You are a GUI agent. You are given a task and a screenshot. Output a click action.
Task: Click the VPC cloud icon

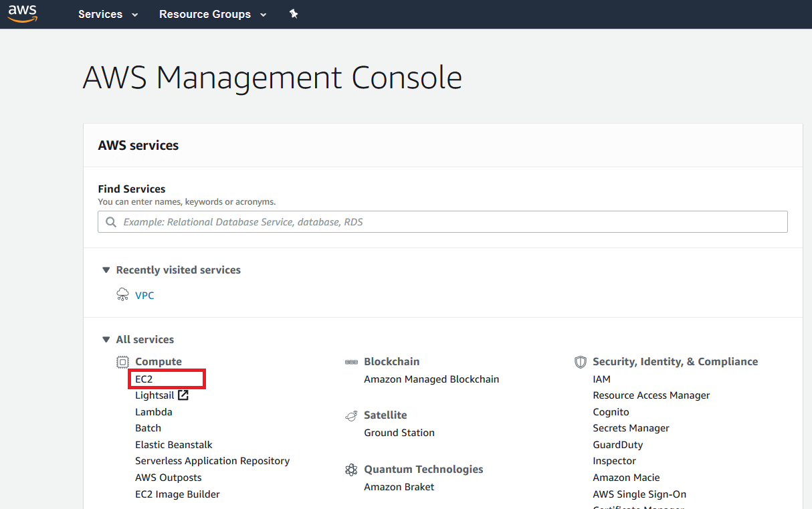point(122,295)
